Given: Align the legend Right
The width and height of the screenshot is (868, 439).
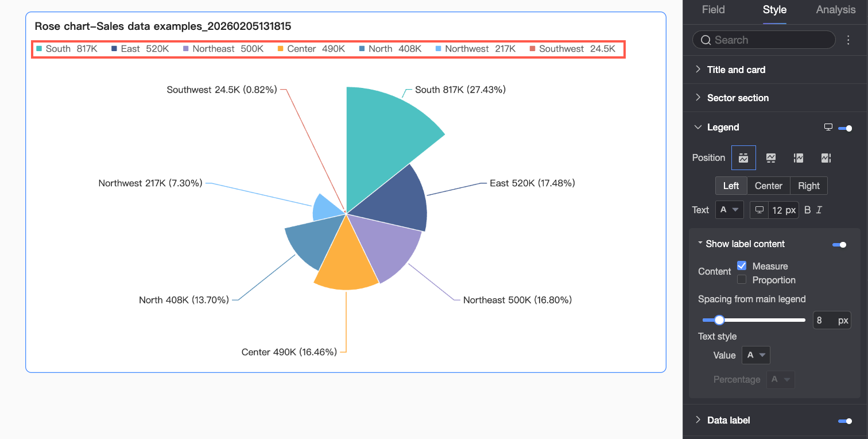Looking at the screenshot, I should click(x=809, y=186).
